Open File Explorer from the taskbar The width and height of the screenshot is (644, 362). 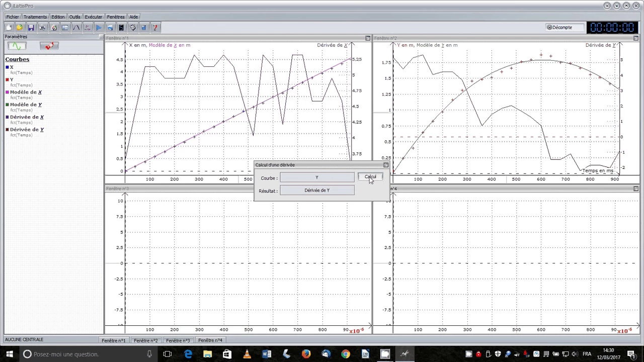click(207, 354)
